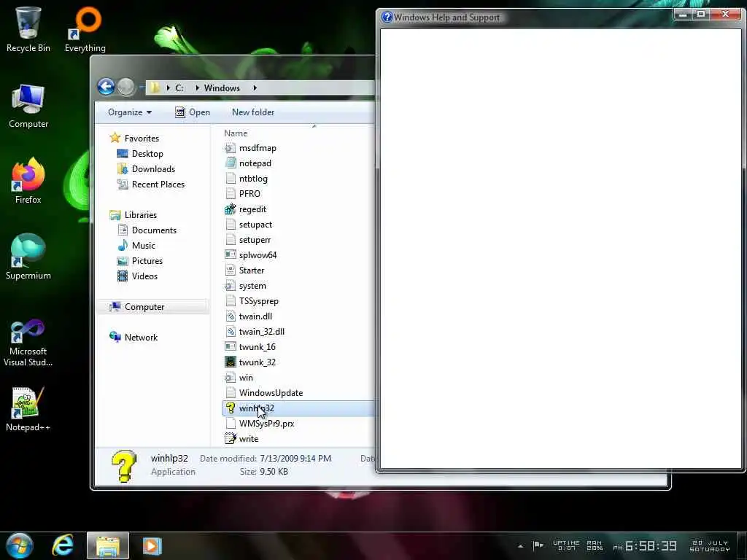Image resolution: width=747 pixels, height=560 pixels.
Task: Show hidden tray icons arrow
Action: click(x=520, y=546)
